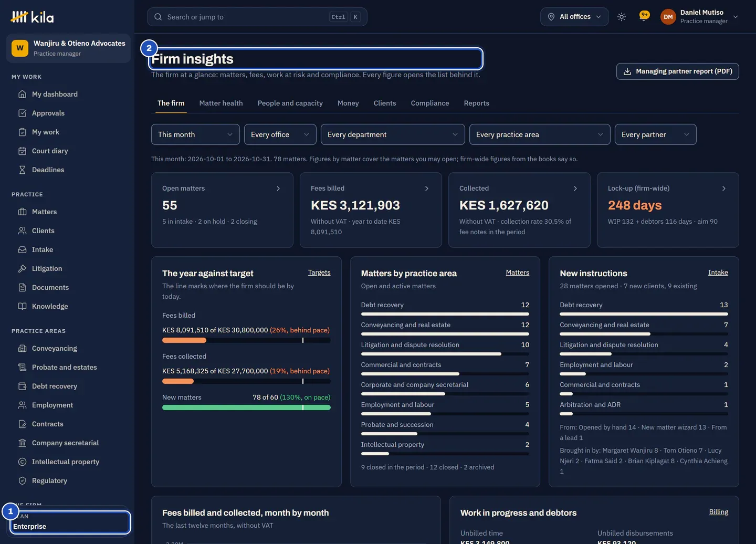Click the Conveyancing building icon
Screen dimensions: 756x544
click(22, 348)
